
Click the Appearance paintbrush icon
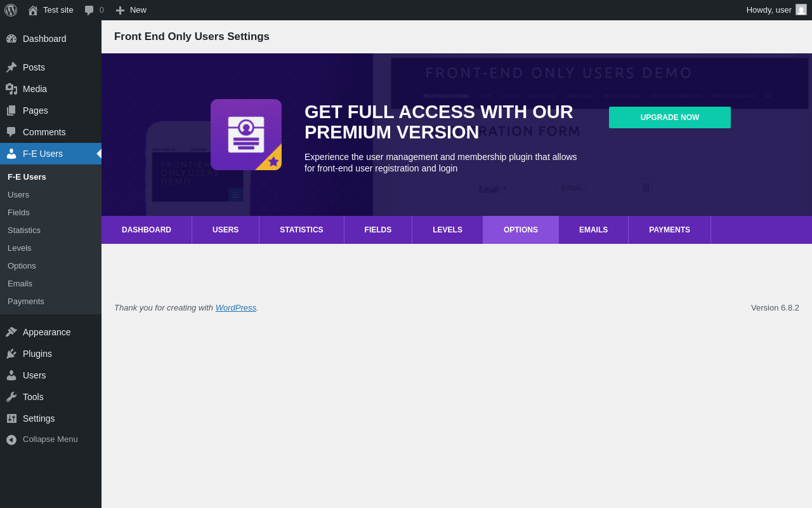tap(11, 332)
